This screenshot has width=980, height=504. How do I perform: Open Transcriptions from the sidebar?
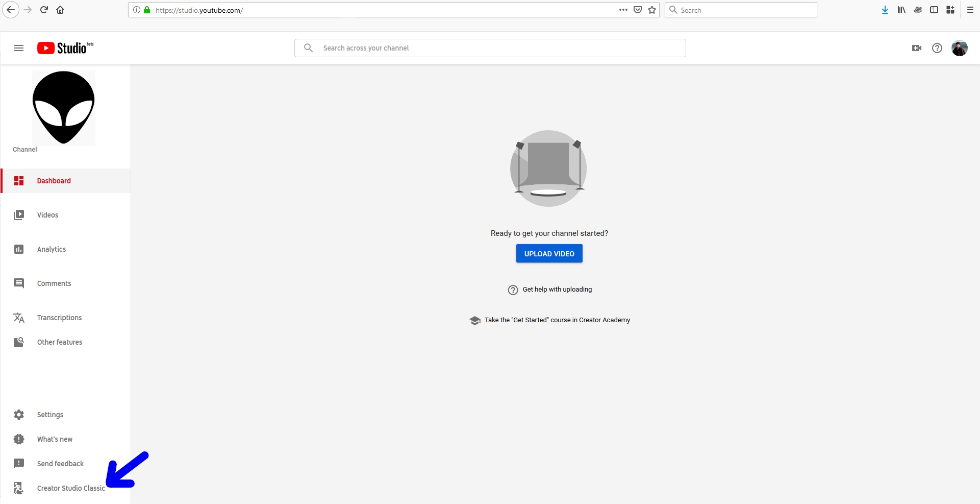tap(59, 318)
